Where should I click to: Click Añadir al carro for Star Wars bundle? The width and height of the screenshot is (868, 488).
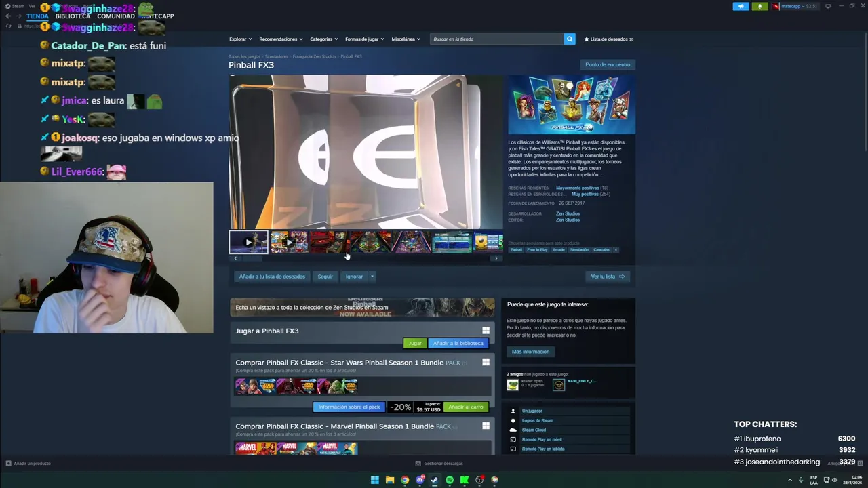466,407
